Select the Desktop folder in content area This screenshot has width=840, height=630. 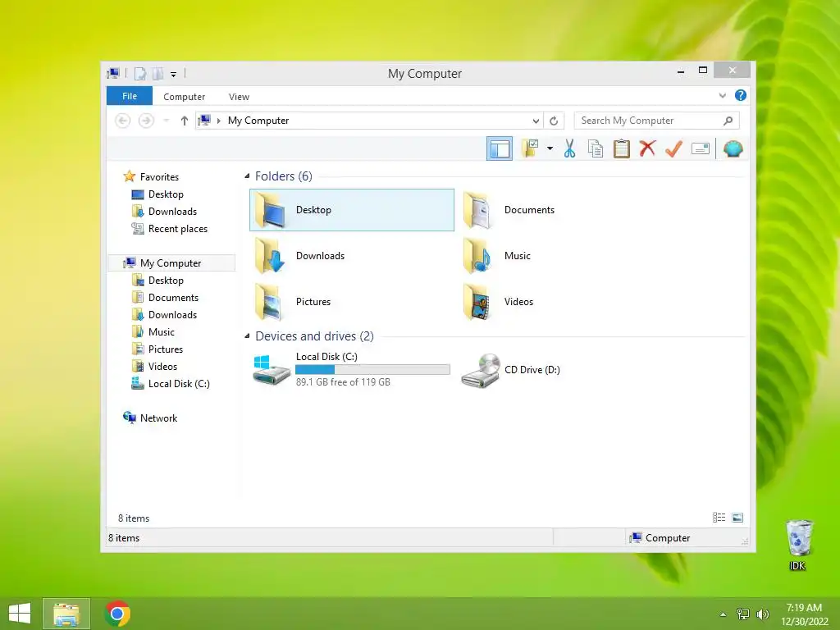[351, 210]
